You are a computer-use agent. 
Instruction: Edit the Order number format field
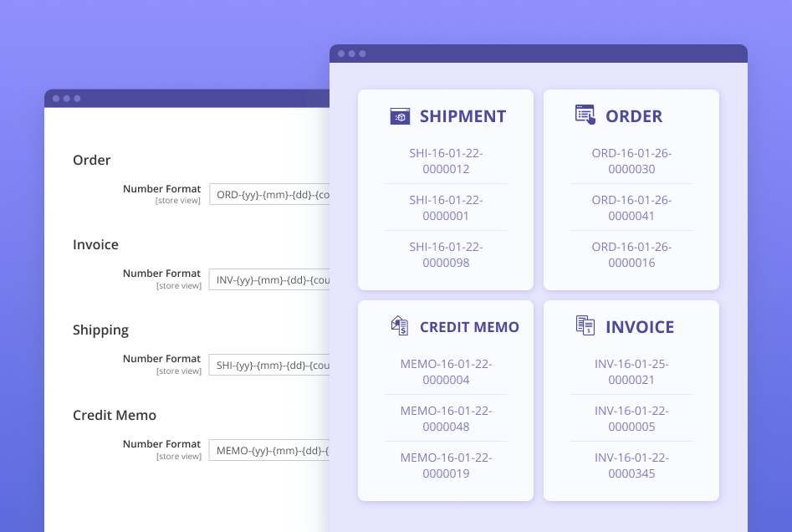[x=270, y=195]
